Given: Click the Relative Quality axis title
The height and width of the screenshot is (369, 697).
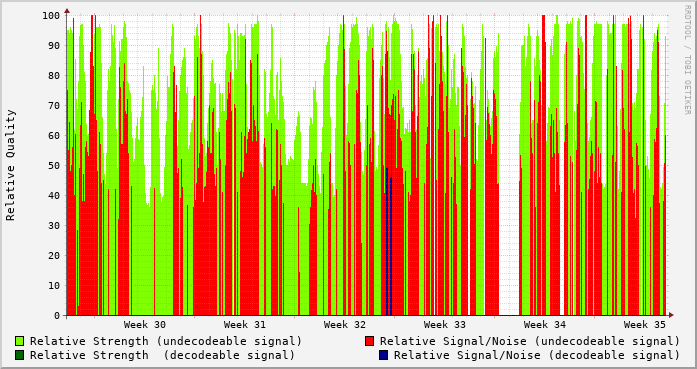Looking at the screenshot, I should point(11,165).
